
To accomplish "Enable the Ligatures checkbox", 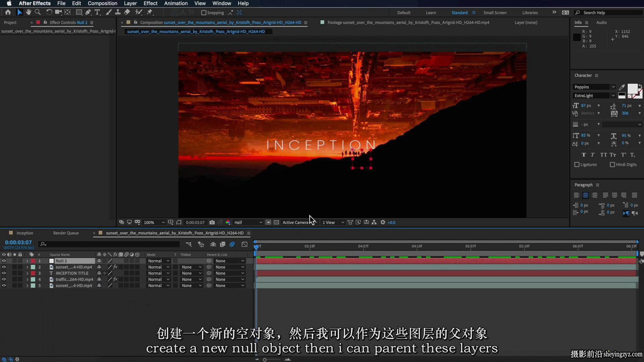I will pos(577,165).
